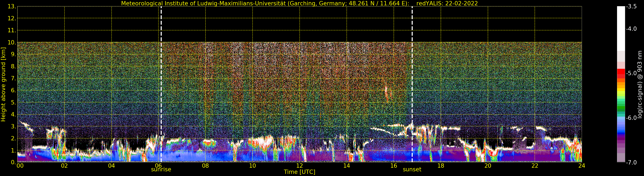This screenshot has height=176, width=644.
Task: Click the time tick label '08'
Action: click(x=205, y=166)
